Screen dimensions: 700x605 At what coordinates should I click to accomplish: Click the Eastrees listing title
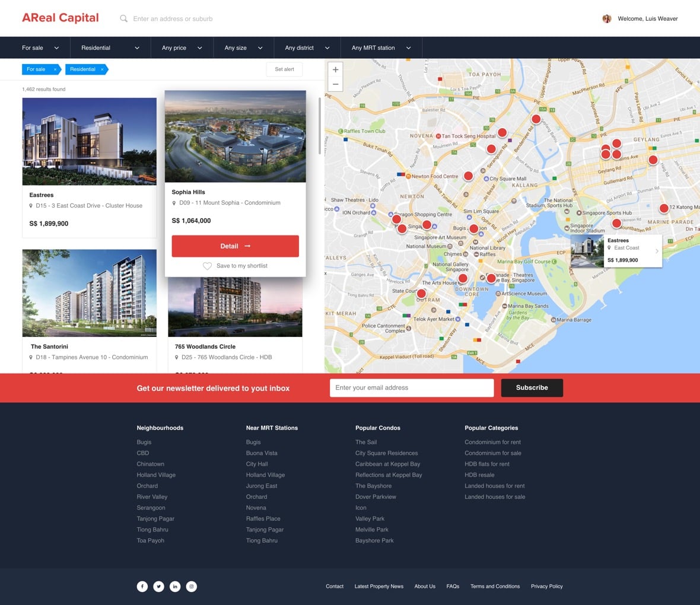point(42,195)
